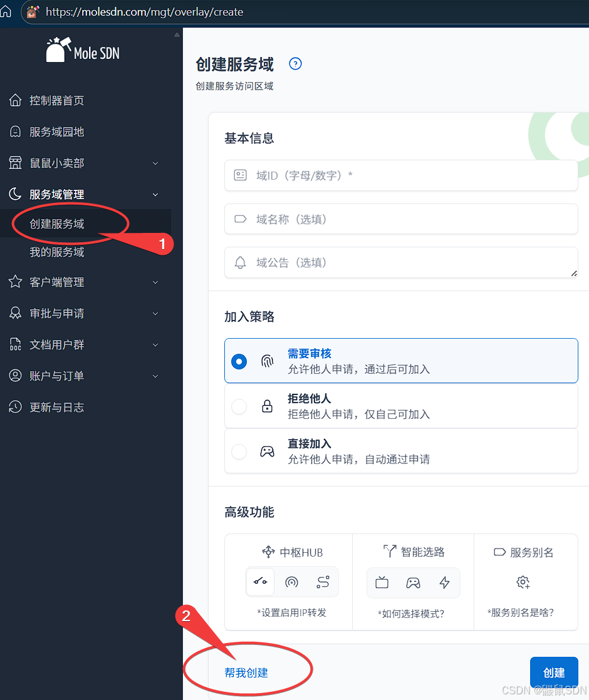Click the gamepad icon in 直接加入 option
The height and width of the screenshot is (700, 589).
[x=267, y=451]
